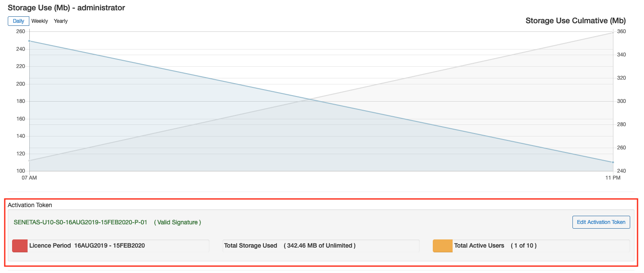Image resolution: width=644 pixels, height=273 pixels.
Task: Click the Total Storage Used progress bar
Action: (321, 246)
